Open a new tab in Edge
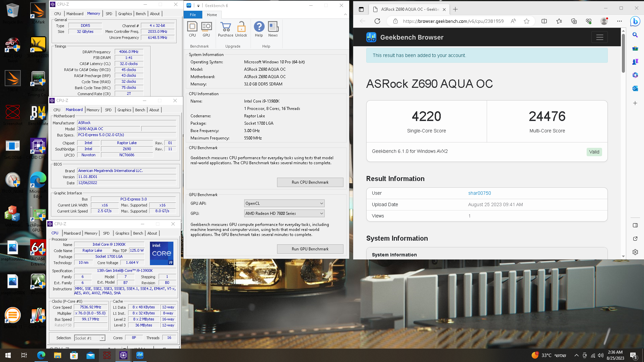The image size is (644, 362). coord(455,9)
